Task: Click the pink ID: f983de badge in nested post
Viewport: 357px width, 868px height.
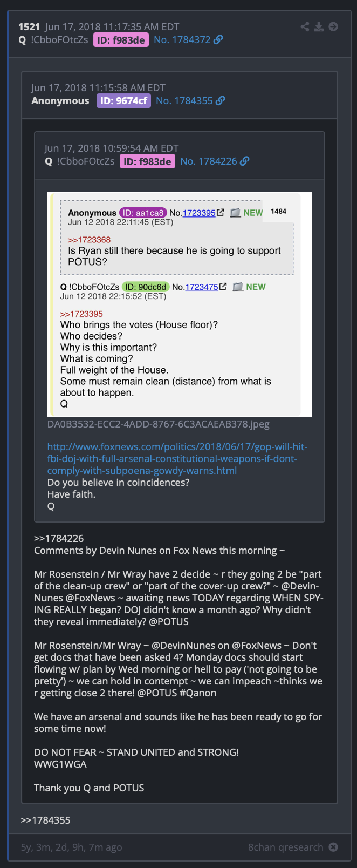Action: (147, 161)
